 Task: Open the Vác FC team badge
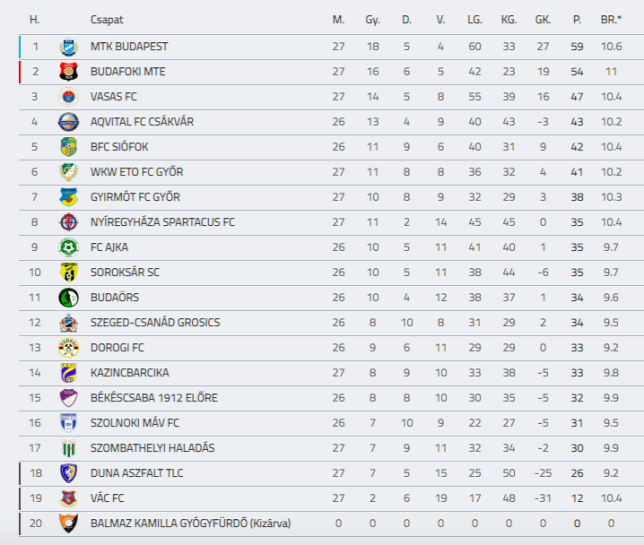[69, 498]
